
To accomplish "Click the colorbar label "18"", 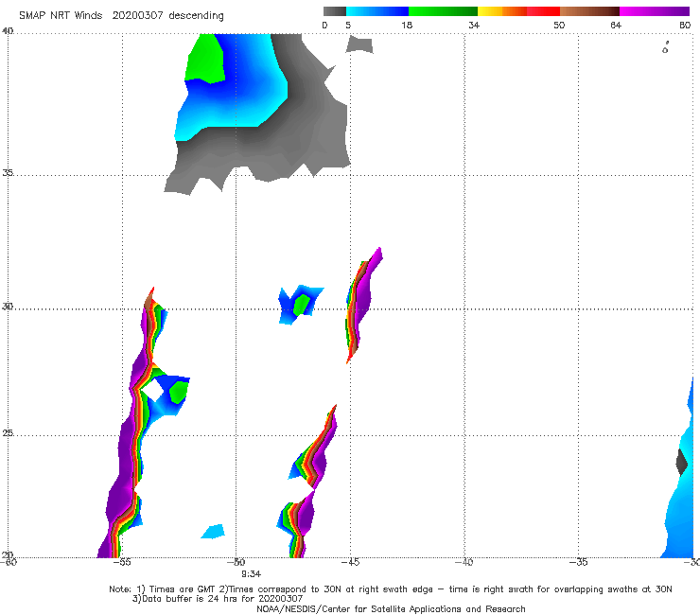I will pyautogui.click(x=407, y=25).
